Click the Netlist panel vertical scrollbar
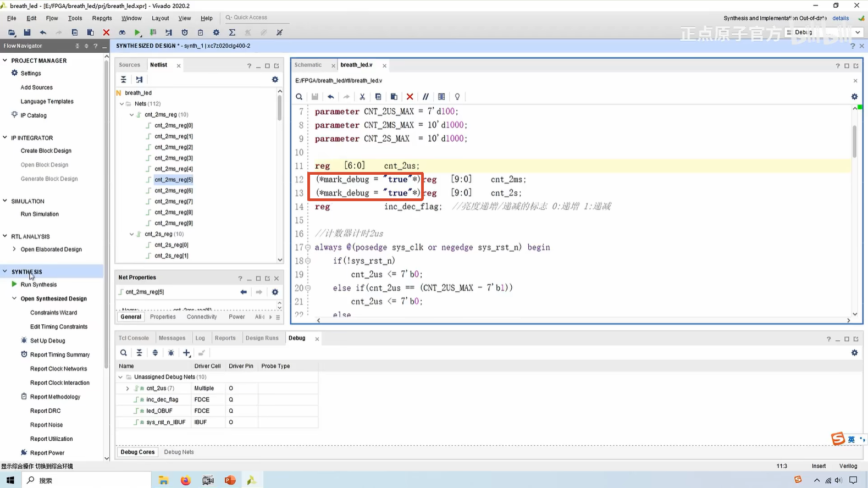 tap(280, 108)
